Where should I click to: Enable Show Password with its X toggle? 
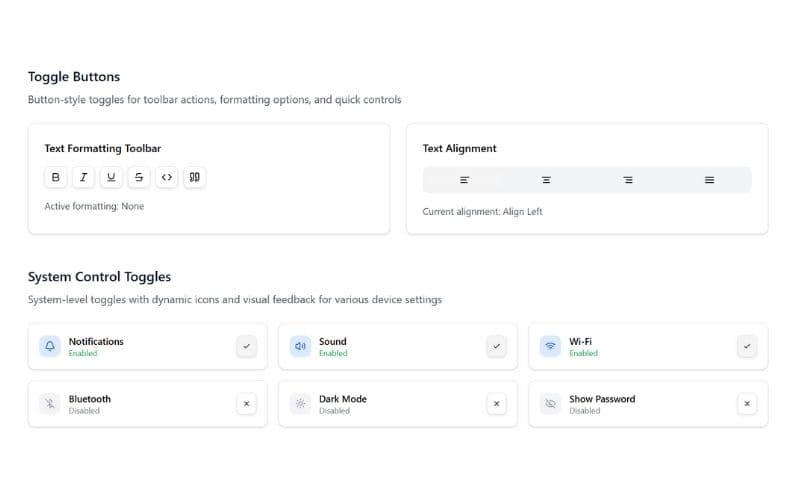click(747, 404)
